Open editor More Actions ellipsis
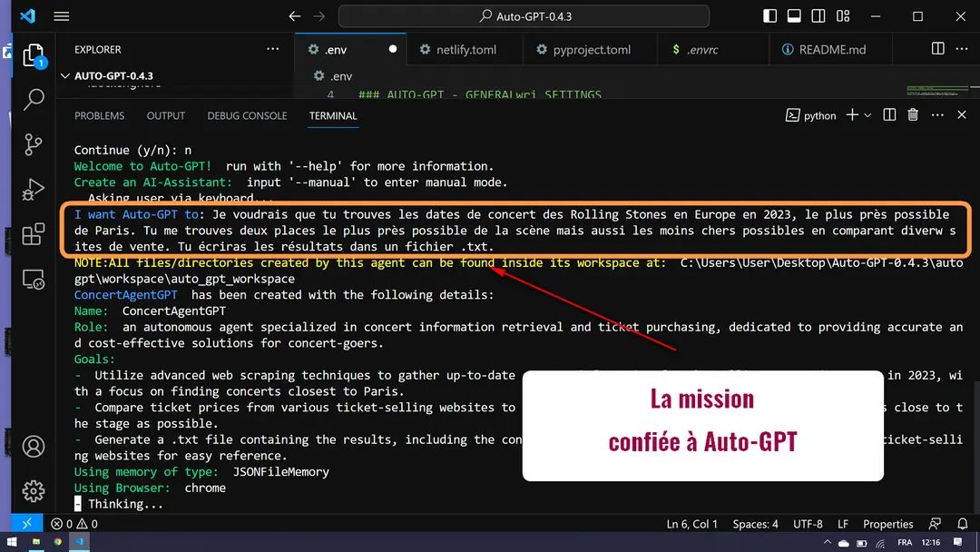Viewport: 980px width, 552px height. click(962, 49)
